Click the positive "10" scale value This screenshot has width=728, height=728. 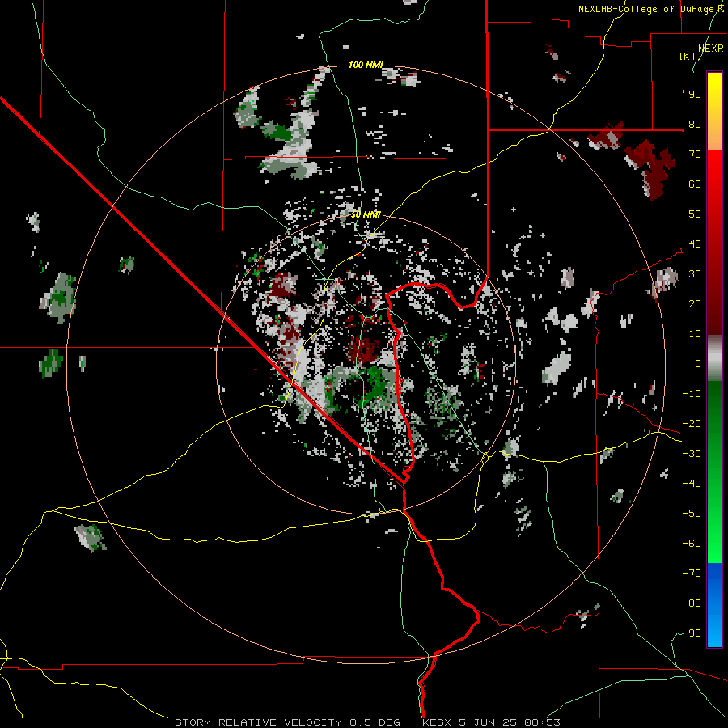(695, 334)
